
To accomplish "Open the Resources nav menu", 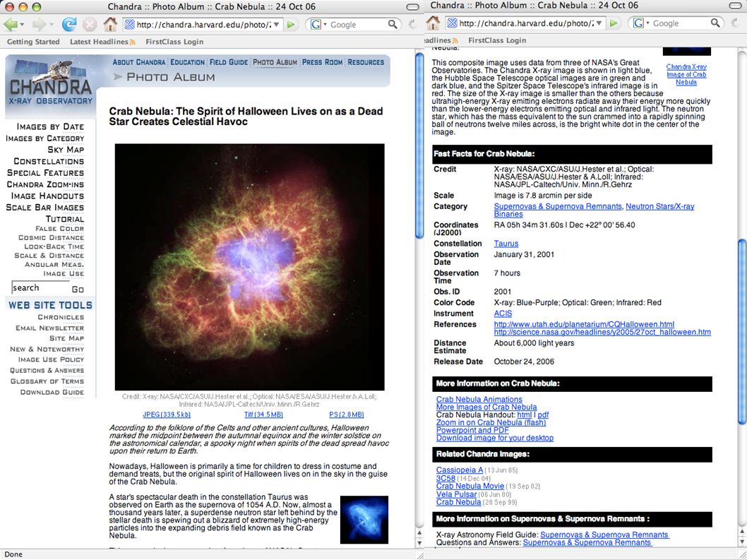I will pos(366,62).
